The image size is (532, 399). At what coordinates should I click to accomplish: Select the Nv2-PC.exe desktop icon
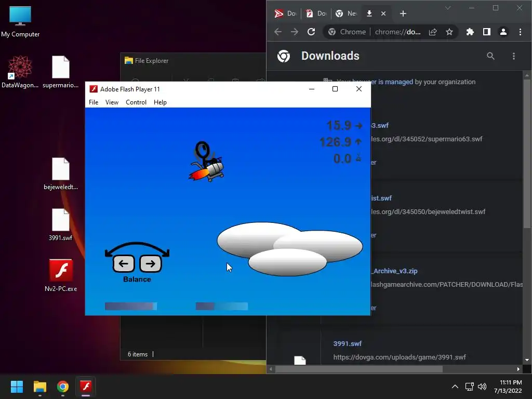pyautogui.click(x=61, y=275)
